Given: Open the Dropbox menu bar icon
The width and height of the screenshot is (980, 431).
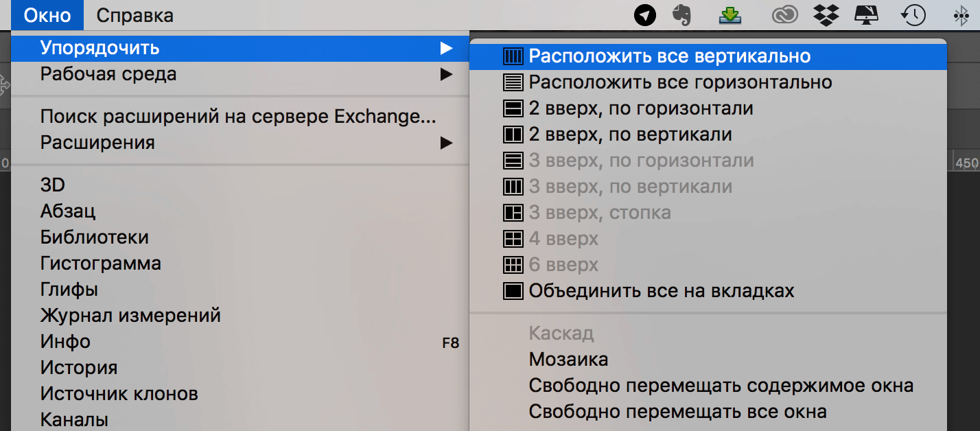Looking at the screenshot, I should 824,14.
